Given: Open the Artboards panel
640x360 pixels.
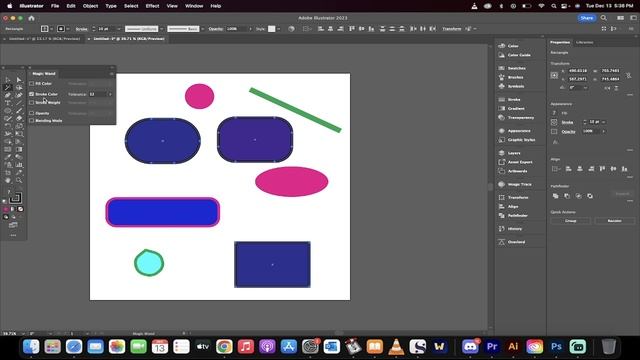Looking at the screenshot, I should pos(513,171).
